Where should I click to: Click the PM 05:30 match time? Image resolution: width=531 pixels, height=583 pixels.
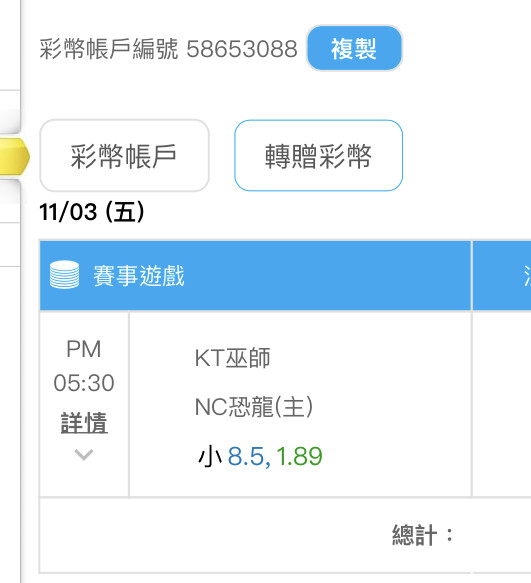pos(84,366)
